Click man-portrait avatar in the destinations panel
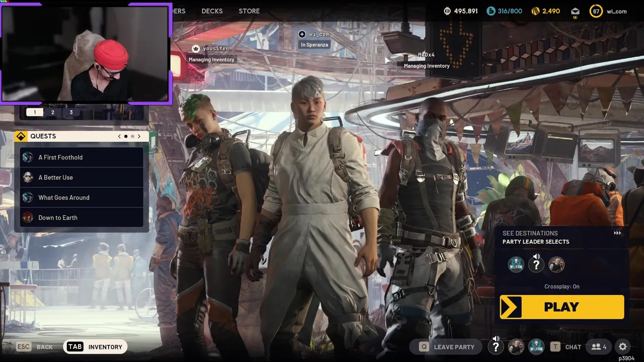644x362 pixels. (556, 264)
